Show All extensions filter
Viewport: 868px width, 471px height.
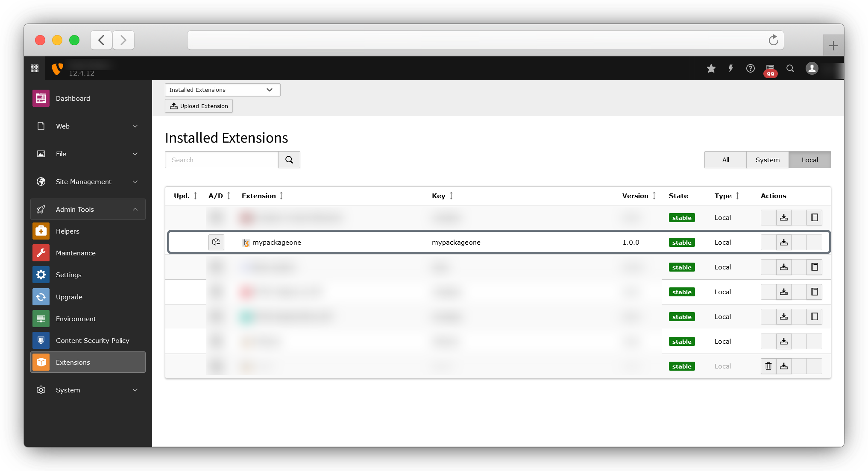coord(725,160)
